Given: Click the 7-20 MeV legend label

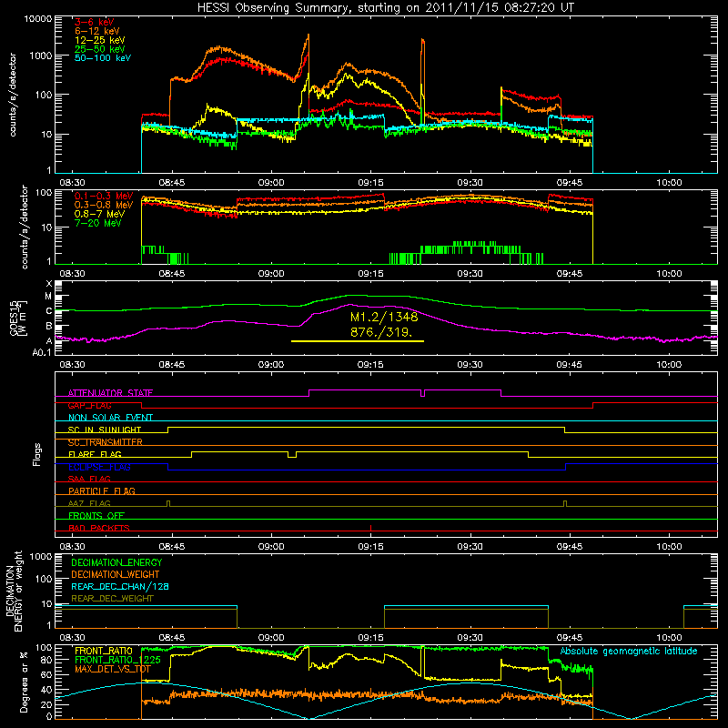Looking at the screenshot, I should pos(98,223).
